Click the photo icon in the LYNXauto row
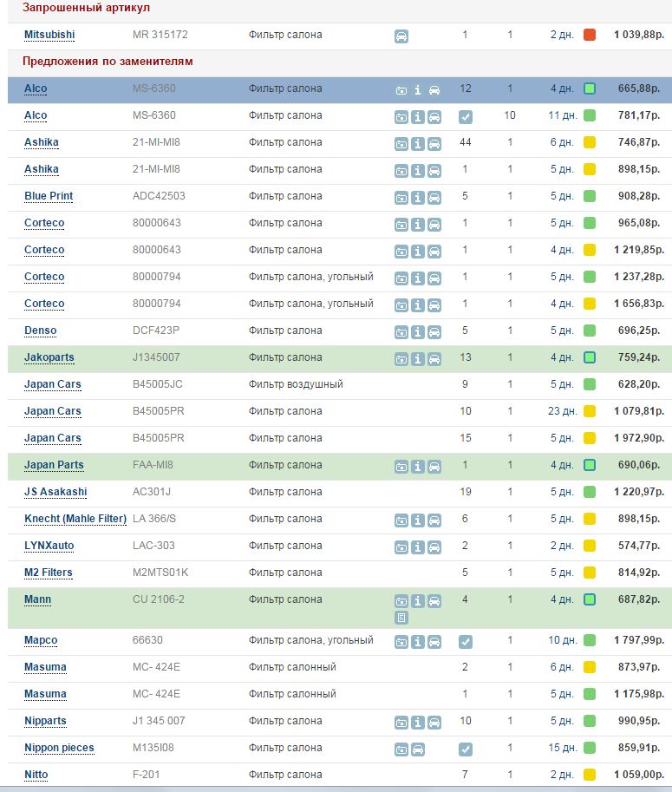This screenshot has height=792, width=672. pos(401,547)
